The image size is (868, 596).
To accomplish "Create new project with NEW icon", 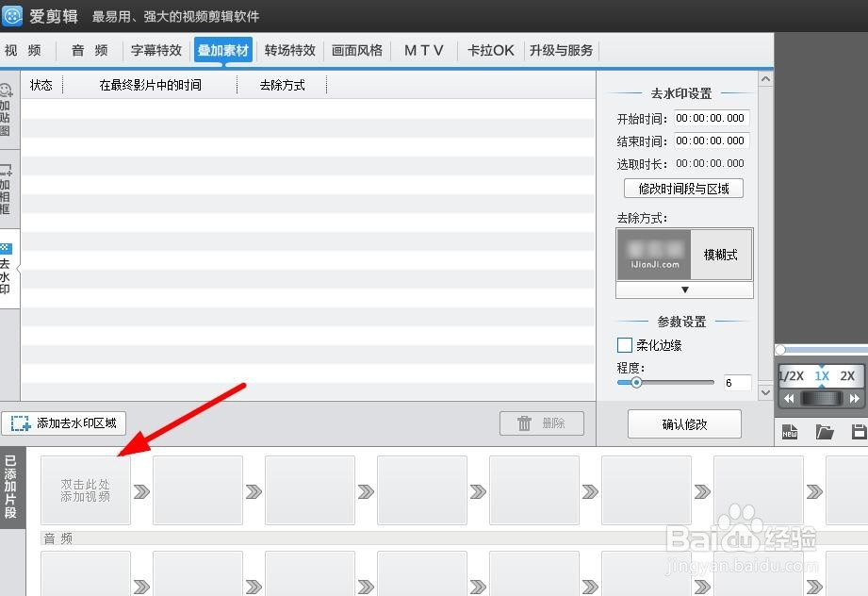I will 790,432.
